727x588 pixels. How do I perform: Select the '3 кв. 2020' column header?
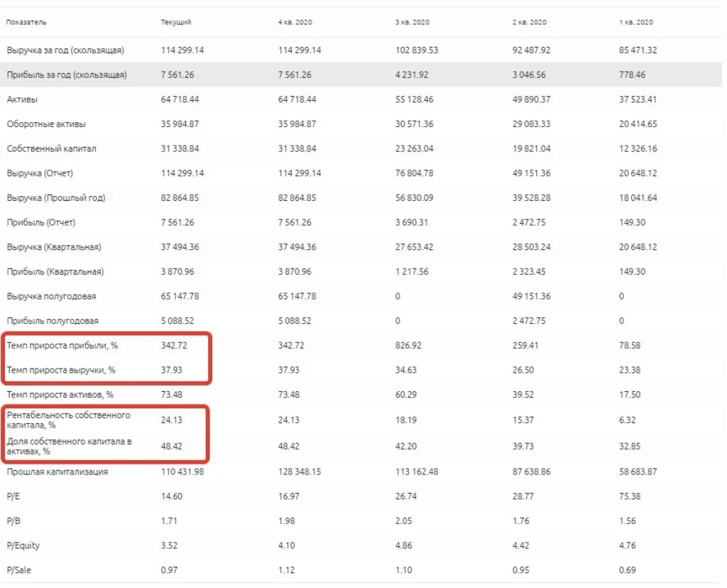(x=412, y=22)
